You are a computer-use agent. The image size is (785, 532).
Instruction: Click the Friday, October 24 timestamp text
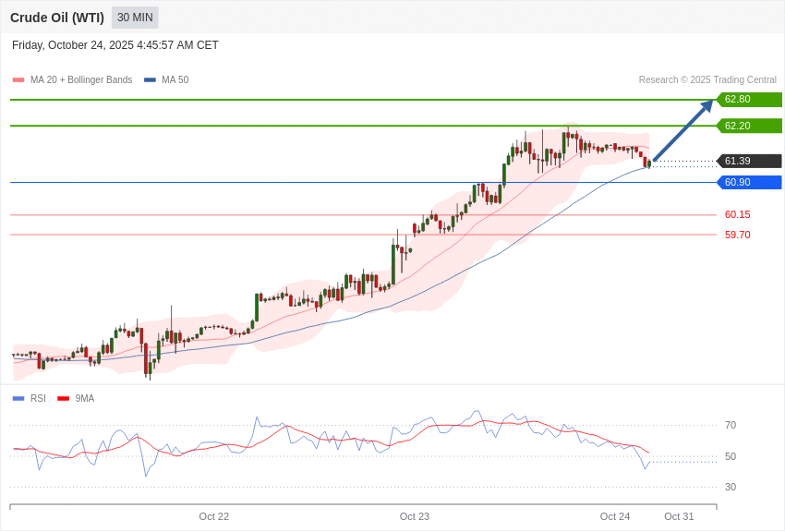(115, 45)
